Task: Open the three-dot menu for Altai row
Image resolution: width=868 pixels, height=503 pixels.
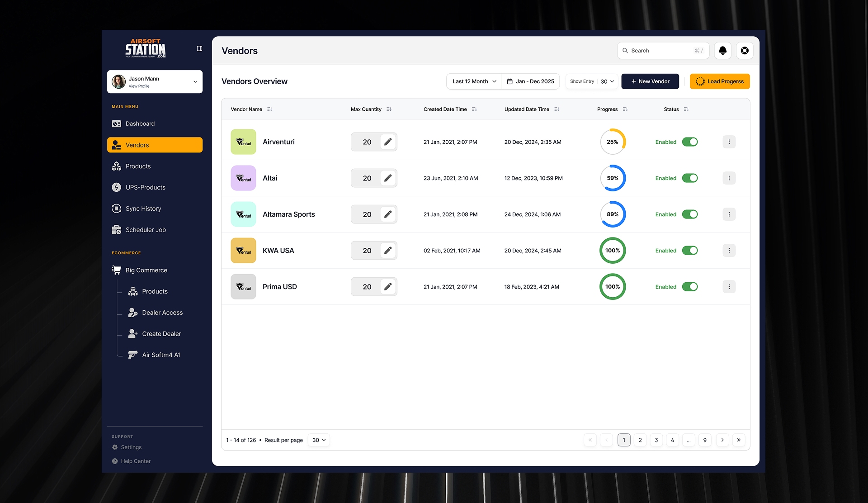Action: point(729,178)
